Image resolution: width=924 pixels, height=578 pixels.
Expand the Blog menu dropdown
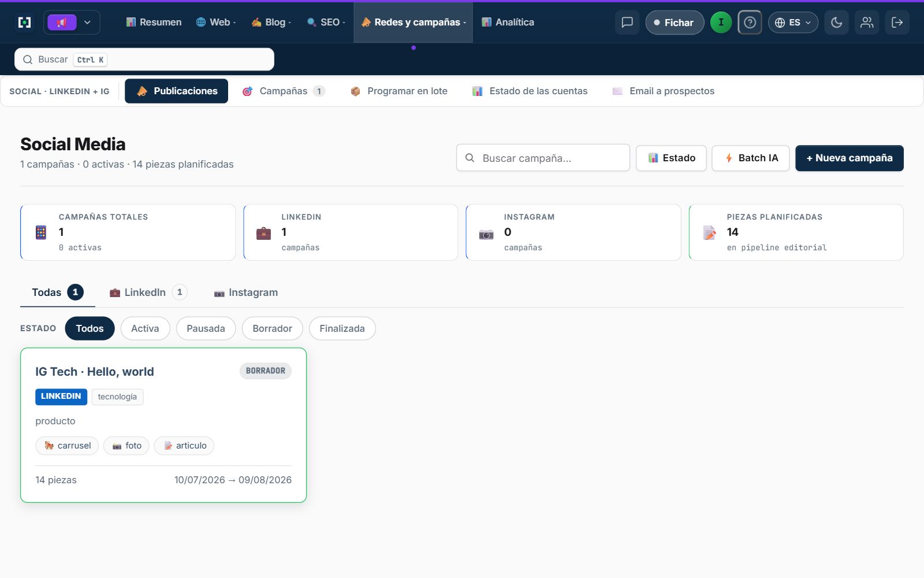[x=271, y=22]
